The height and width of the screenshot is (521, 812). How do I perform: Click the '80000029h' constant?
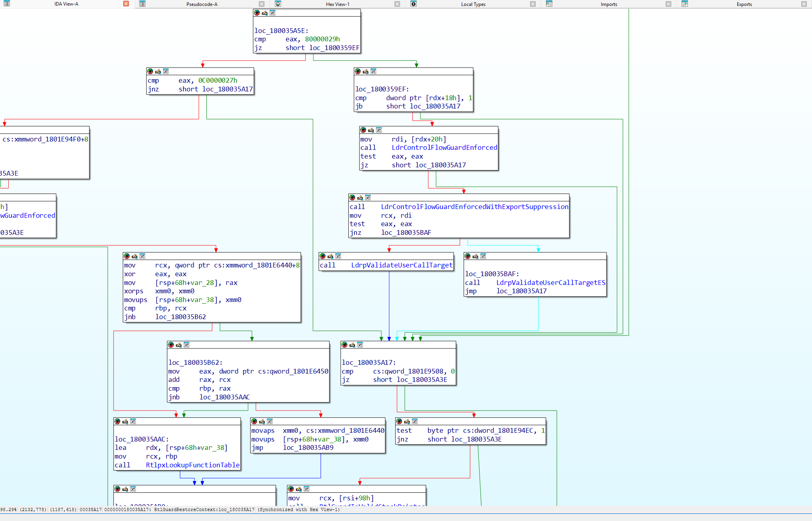pos(322,39)
